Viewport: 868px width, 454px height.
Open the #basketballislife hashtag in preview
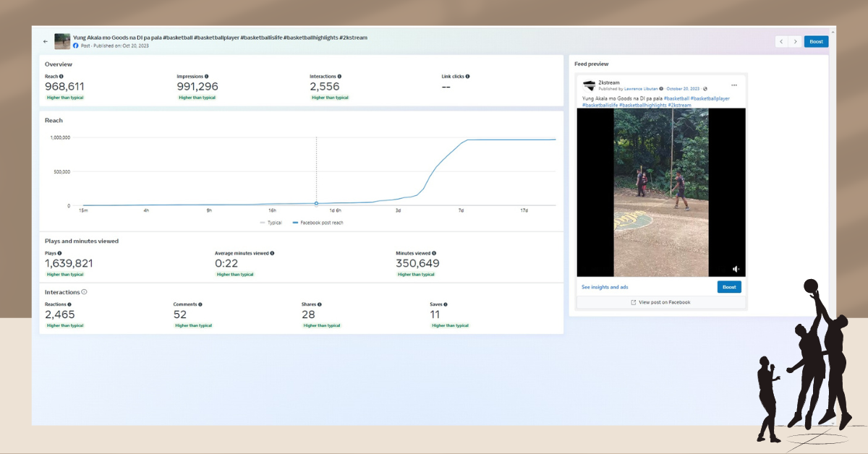tap(600, 106)
